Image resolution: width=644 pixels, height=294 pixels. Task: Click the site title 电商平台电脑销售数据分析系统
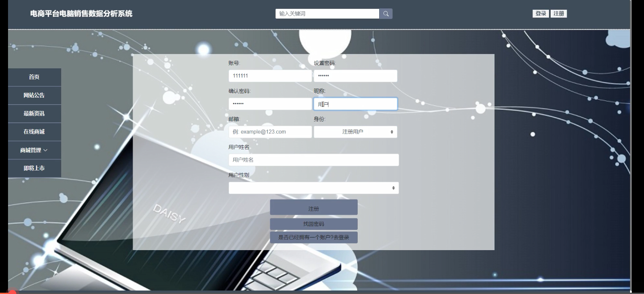click(x=81, y=13)
